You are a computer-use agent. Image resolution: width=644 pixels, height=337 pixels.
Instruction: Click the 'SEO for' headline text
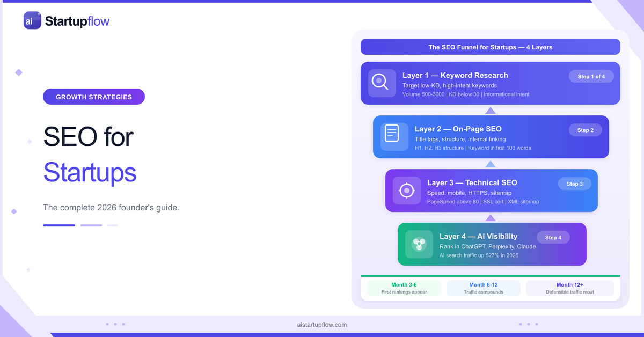88,136
